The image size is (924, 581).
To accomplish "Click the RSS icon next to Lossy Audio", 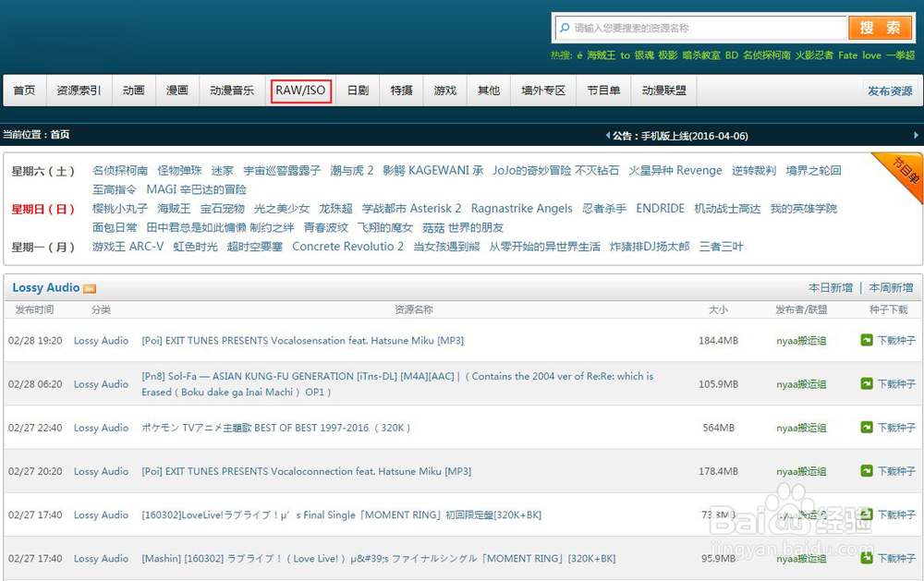I will pos(90,289).
